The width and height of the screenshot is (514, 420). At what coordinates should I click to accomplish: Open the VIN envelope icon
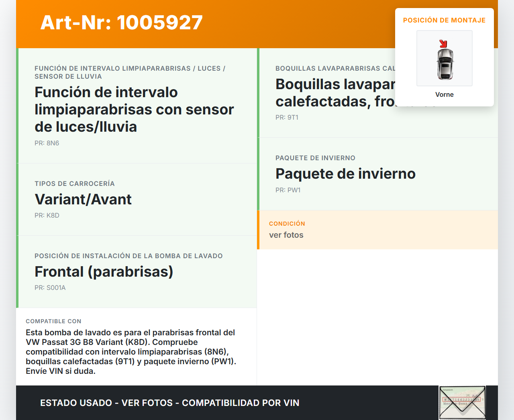coord(462,402)
